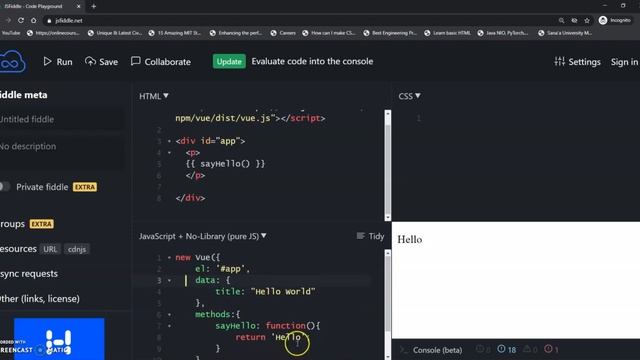This screenshot has height=360, width=640.
Task: Click the green Update button
Action: point(229,61)
